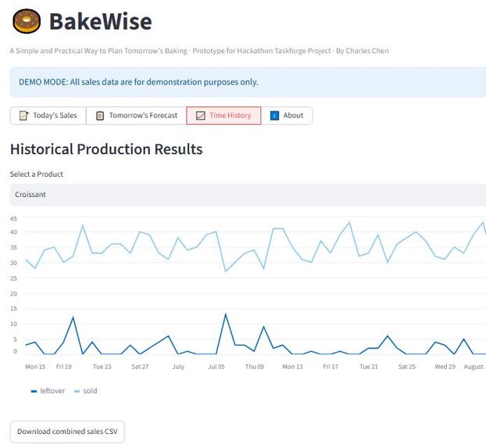Viewport: 486px width, 448px height.
Task: Click the 'Thu 09' x-axis label
Action: [255, 367]
